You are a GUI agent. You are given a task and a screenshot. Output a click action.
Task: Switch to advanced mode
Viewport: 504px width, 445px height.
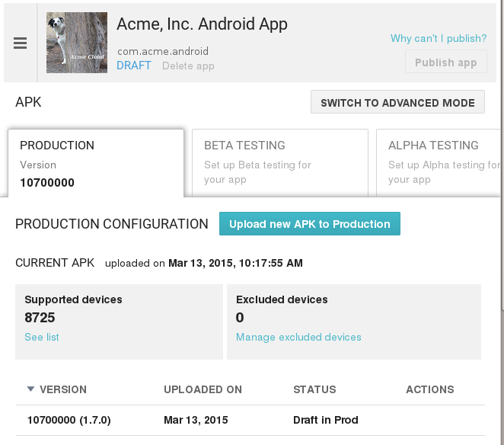397,103
